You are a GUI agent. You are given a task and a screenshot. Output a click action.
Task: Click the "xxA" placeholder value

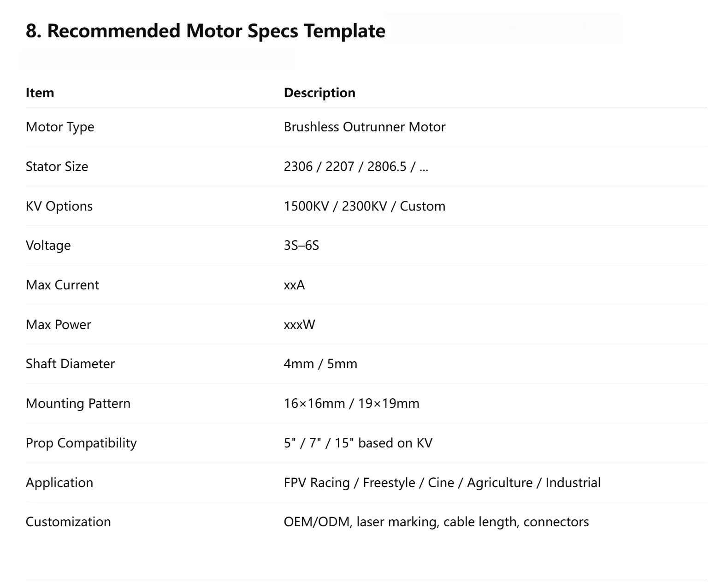pos(294,285)
